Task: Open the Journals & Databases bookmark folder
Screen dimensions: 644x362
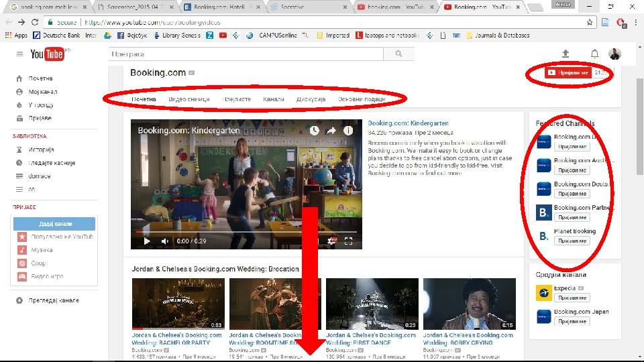Action: tap(498, 36)
